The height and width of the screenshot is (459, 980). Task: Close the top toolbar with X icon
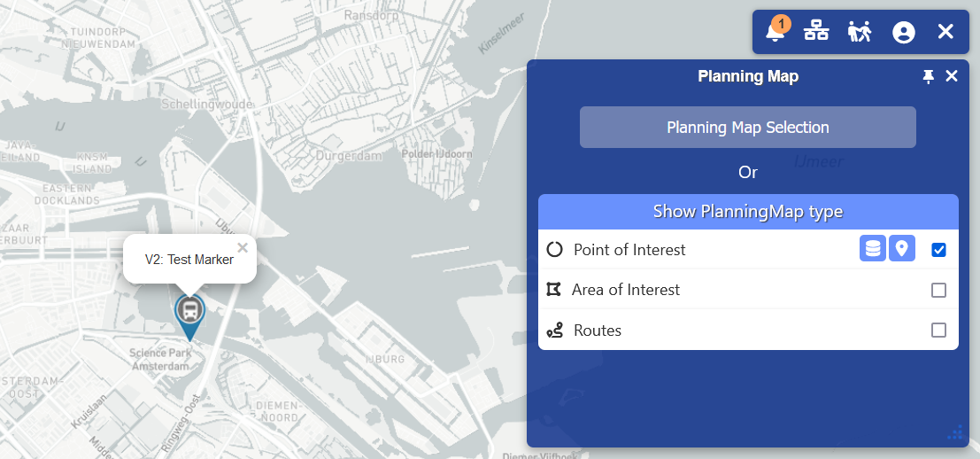(945, 32)
